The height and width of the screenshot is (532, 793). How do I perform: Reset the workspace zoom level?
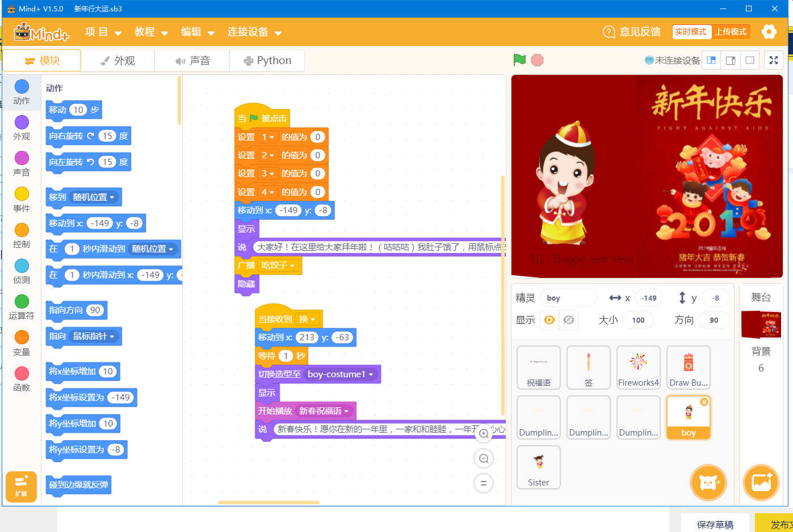(x=484, y=483)
